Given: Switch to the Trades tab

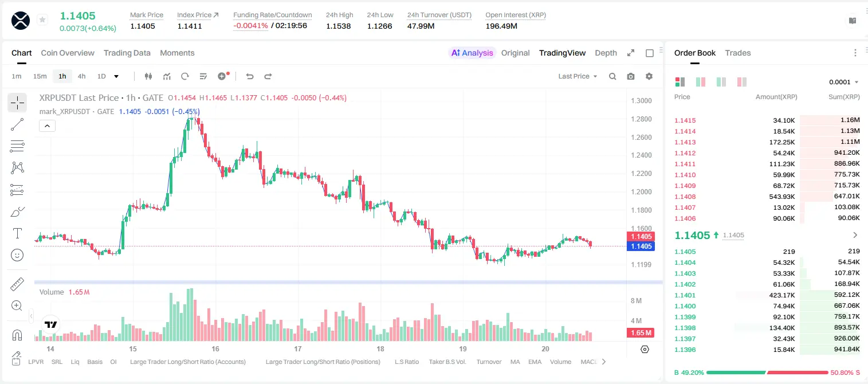Looking at the screenshot, I should (x=738, y=53).
